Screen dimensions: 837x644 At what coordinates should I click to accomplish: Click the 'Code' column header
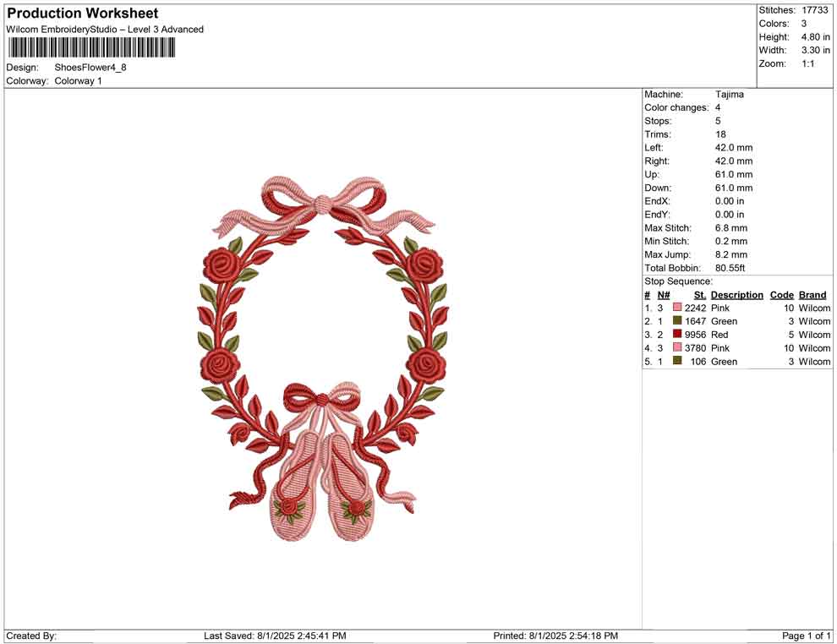point(782,295)
